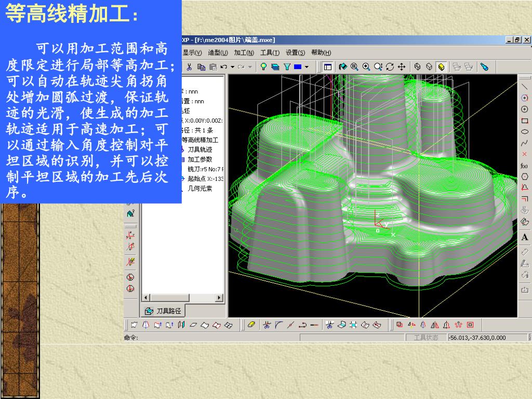
Task: Click the rotate view circular arrows icon
Action: (x=390, y=66)
